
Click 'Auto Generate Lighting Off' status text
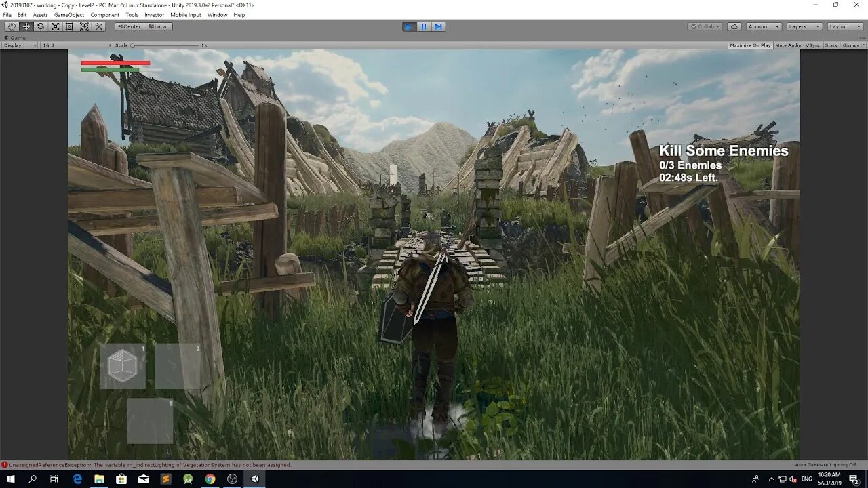pos(825,465)
